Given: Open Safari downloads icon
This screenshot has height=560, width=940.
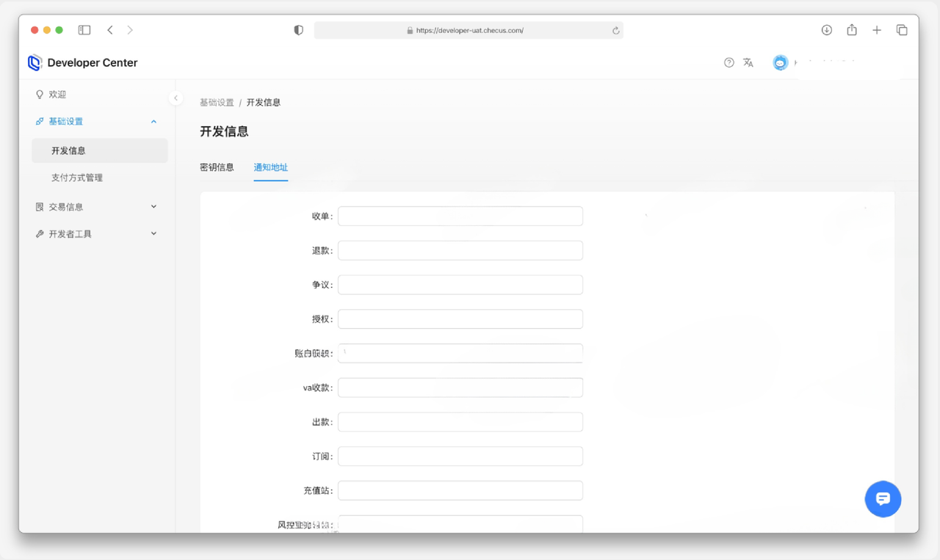Looking at the screenshot, I should [826, 30].
